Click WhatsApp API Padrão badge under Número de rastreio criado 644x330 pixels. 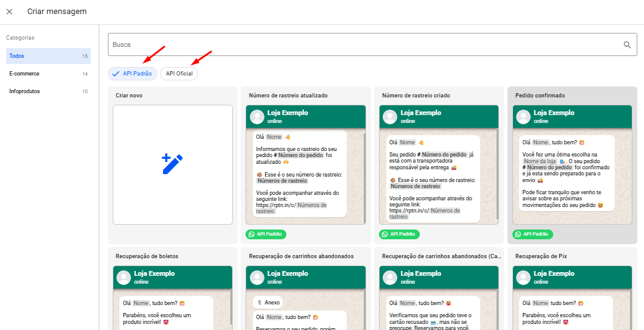[x=400, y=234]
